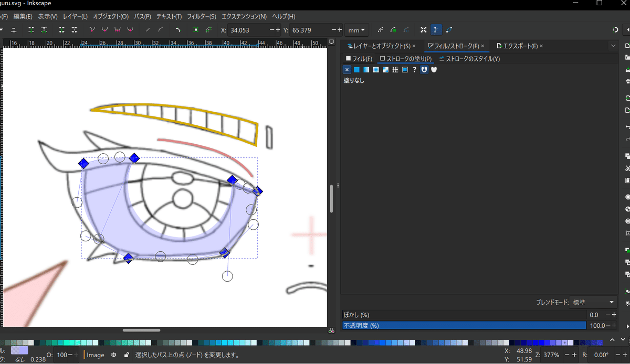Toggle layer visibility eye in status bar
630x364 pixels.
pos(114,355)
